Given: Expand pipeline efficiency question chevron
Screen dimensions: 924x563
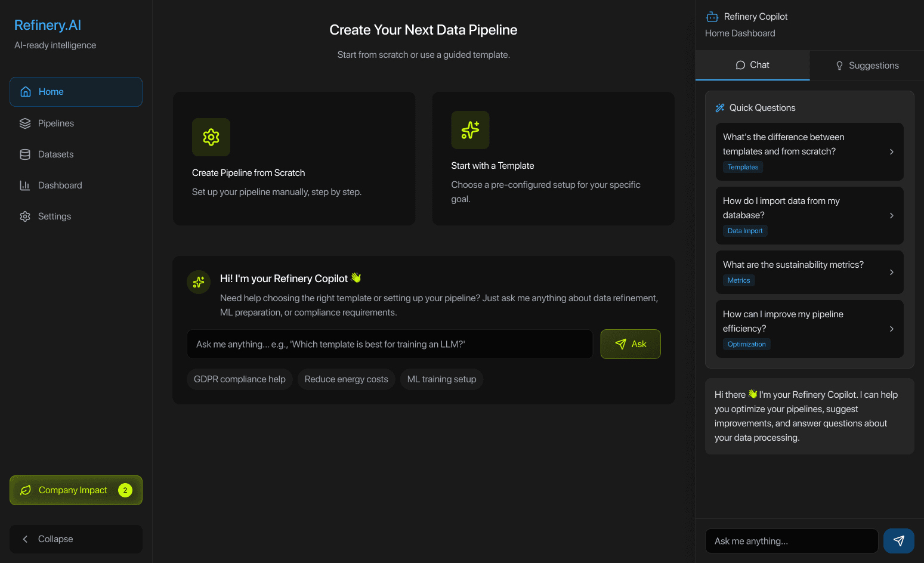Looking at the screenshot, I should click(892, 329).
